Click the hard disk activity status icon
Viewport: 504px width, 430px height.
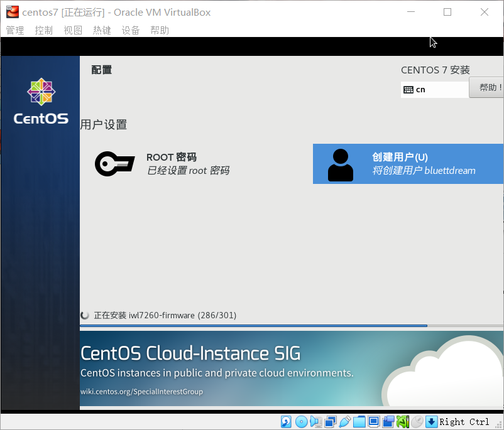pyautogui.click(x=286, y=422)
